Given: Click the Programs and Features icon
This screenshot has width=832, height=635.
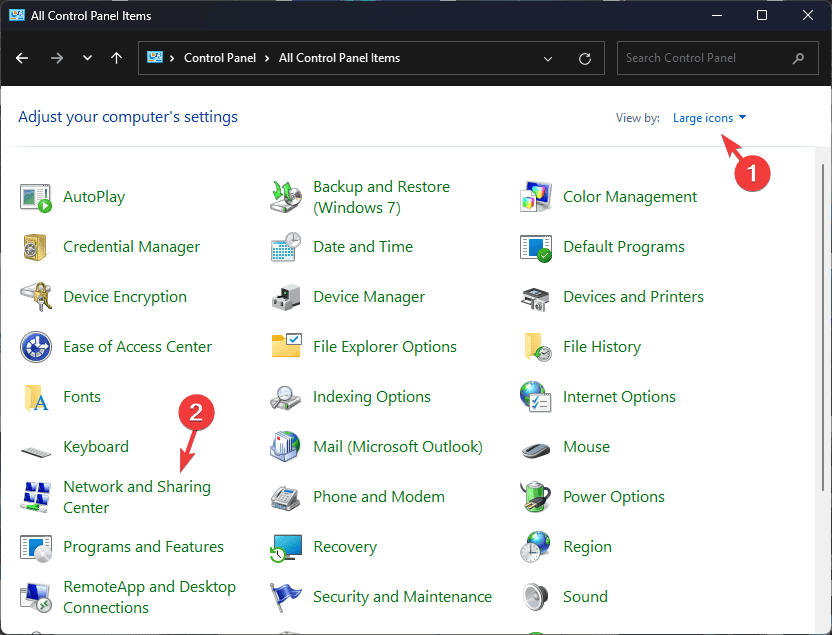Looking at the screenshot, I should [x=36, y=548].
